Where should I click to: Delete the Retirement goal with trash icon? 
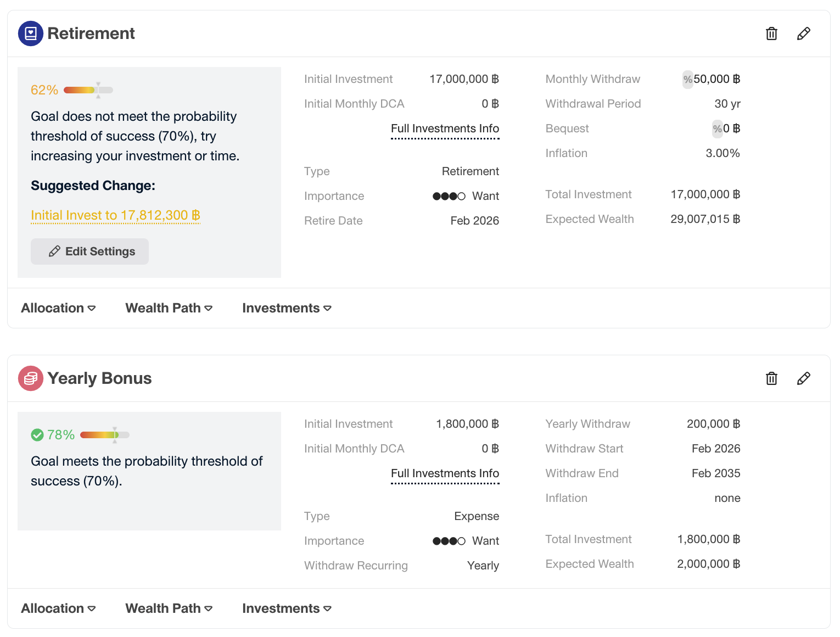771,33
